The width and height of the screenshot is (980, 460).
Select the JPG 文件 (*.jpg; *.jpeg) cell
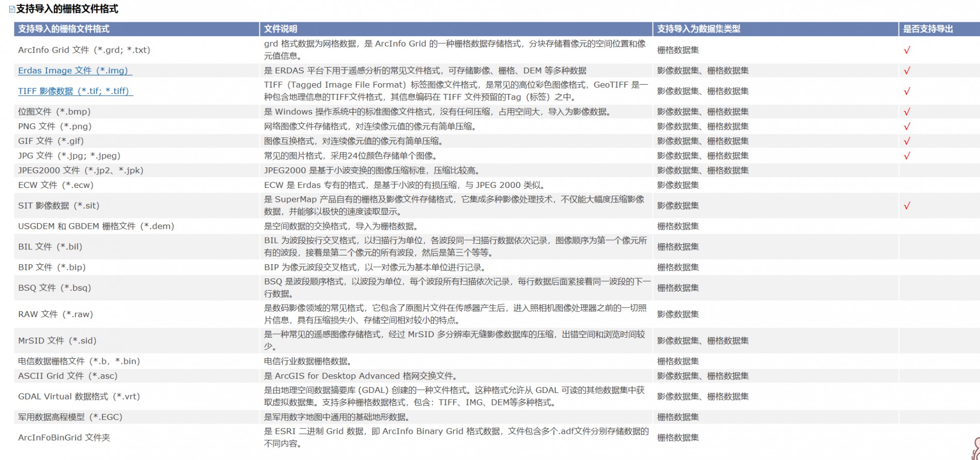tap(136, 156)
